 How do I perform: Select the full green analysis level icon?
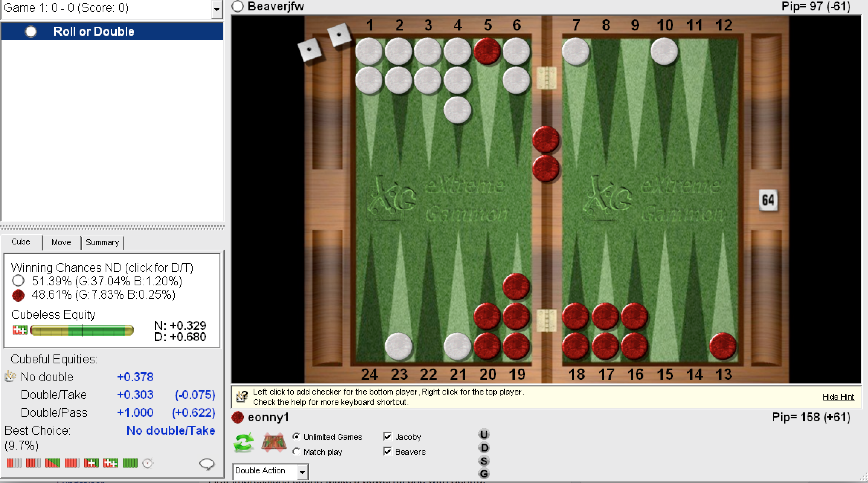pyautogui.click(x=131, y=463)
